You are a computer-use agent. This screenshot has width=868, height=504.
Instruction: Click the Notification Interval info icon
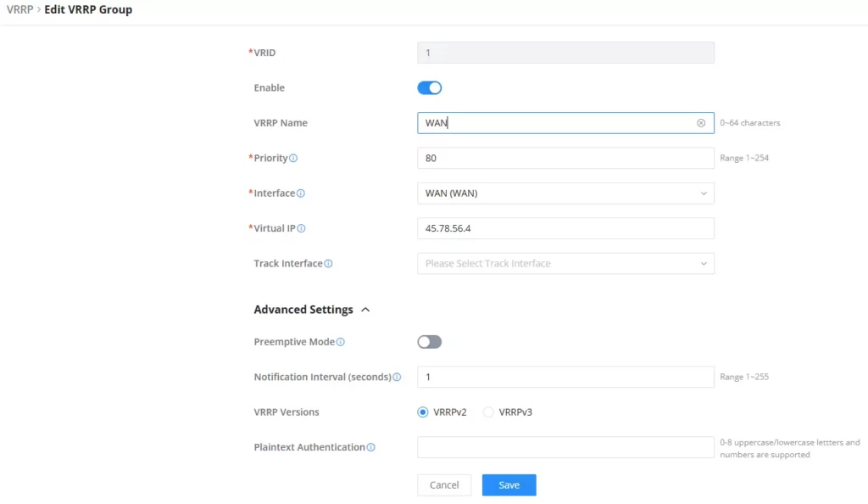397,378
